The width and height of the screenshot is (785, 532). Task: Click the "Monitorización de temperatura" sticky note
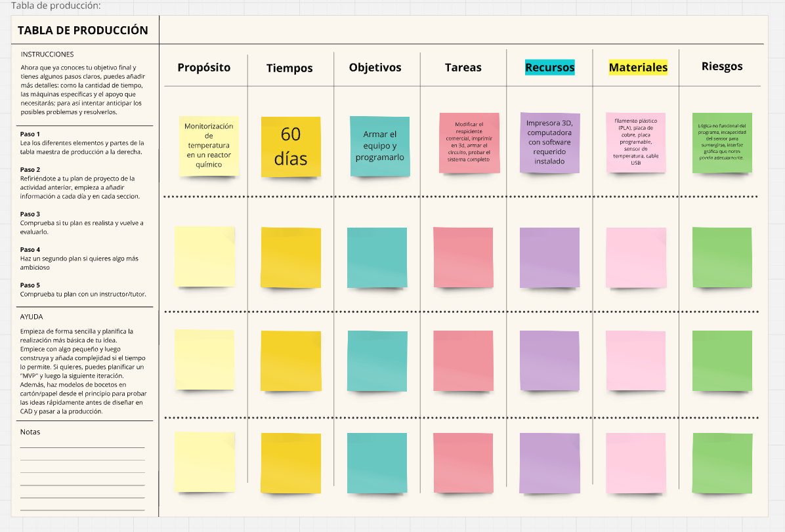(x=209, y=145)
